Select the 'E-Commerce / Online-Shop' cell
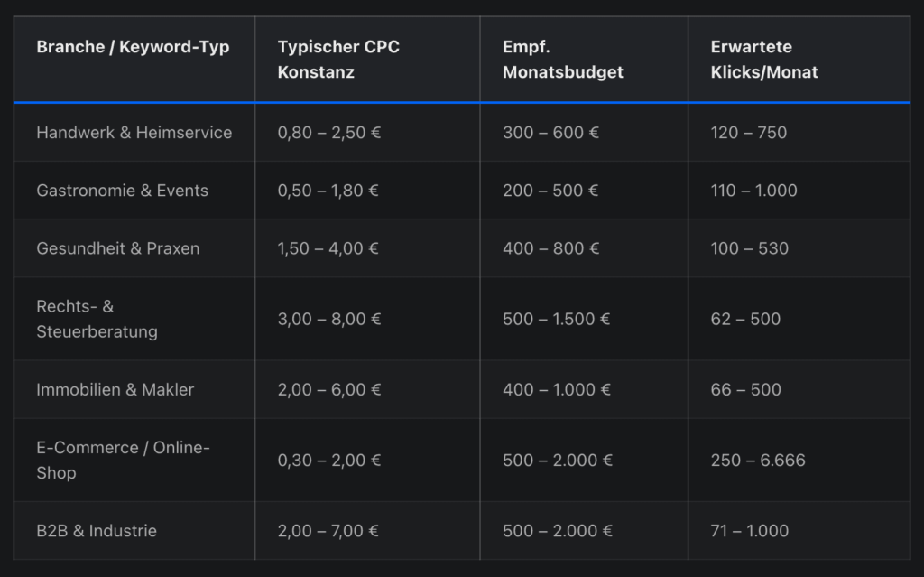Image resolution: width=924 pixels, height=577 pixels. click(123, 460)
